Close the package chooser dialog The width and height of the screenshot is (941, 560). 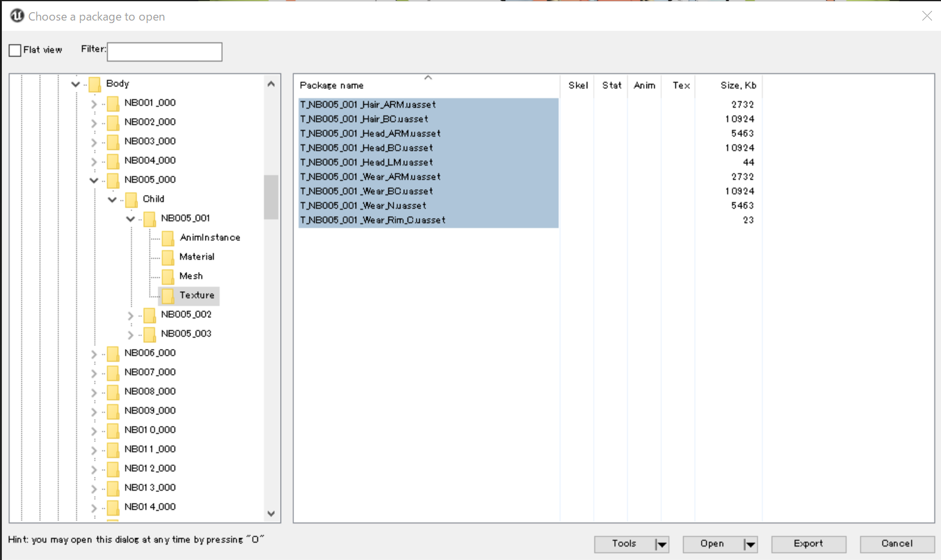tap(927, 16)
